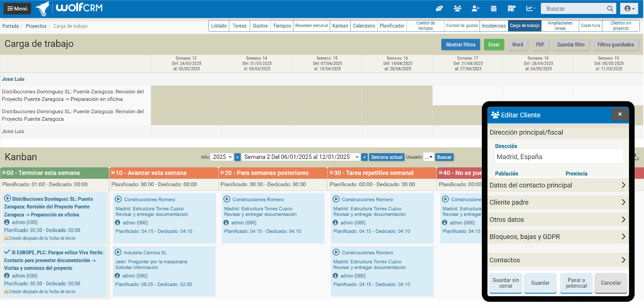Open the handshake opportunities icon in header
This screenshot has height=308, width=644.
[x=439, y=9]
